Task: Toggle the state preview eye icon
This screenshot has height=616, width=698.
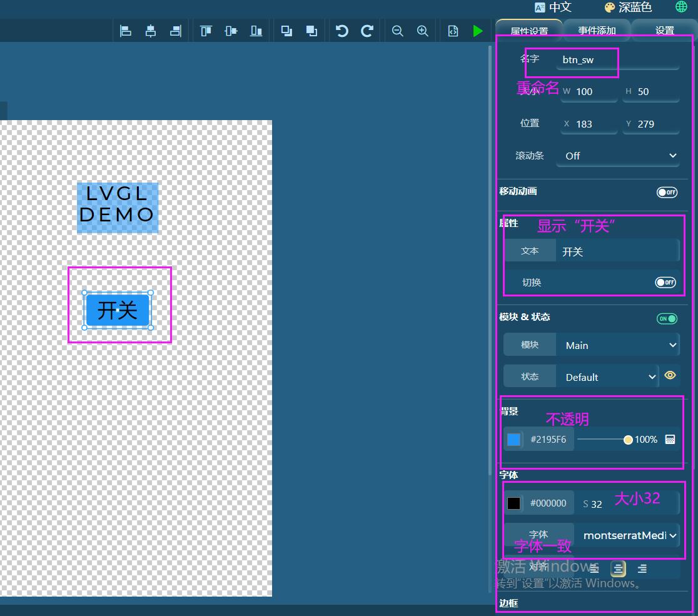Action: coord(670,375)
